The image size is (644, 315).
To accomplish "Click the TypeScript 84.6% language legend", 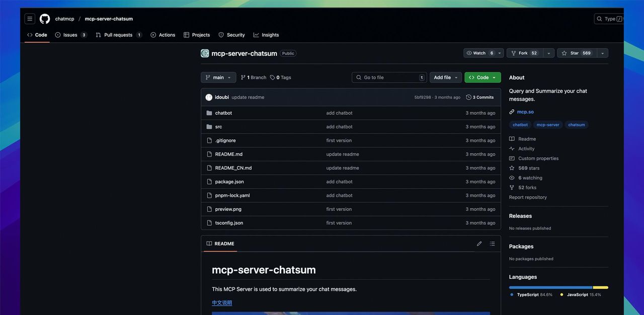I will pos(531,295).
